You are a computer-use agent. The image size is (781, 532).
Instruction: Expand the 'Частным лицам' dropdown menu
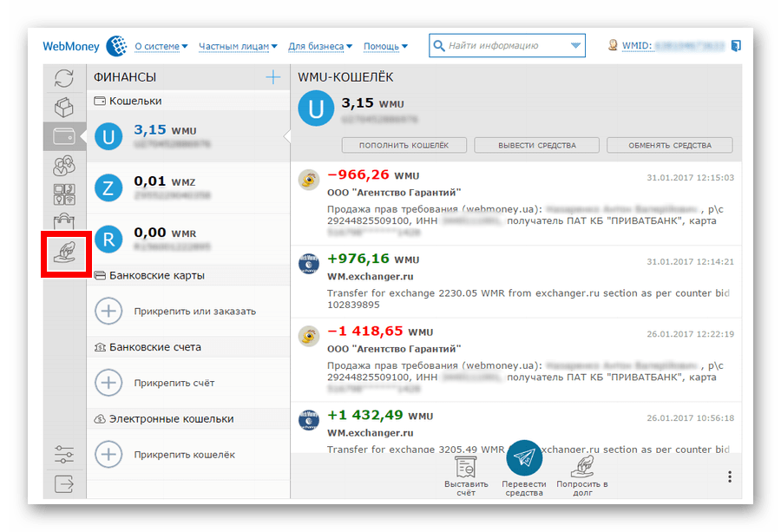coord(238,46)
